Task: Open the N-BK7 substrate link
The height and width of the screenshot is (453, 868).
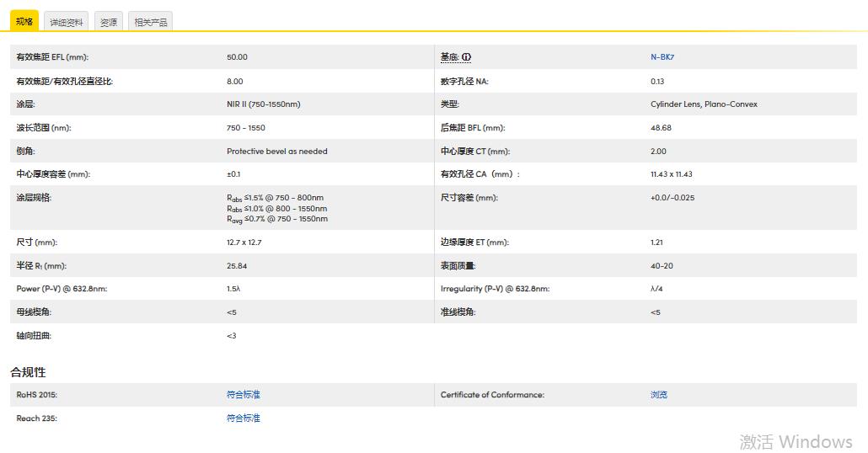Action: coord(662,57)
